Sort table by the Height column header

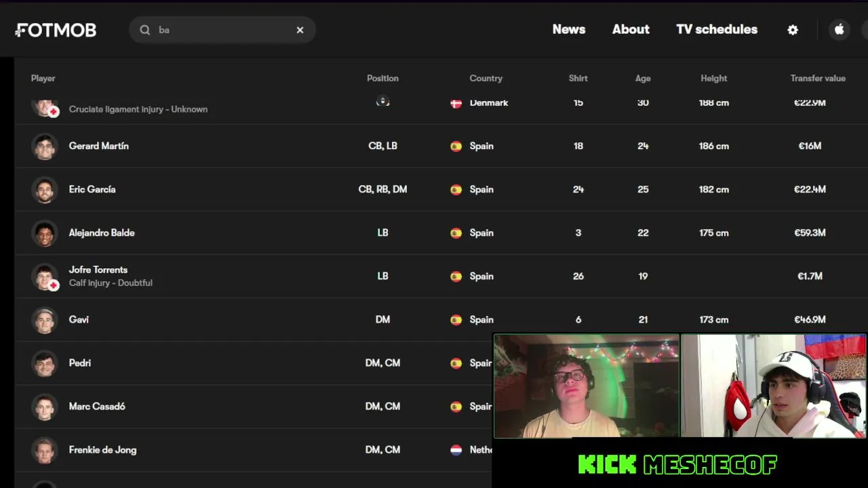click(x=714, y=79)
